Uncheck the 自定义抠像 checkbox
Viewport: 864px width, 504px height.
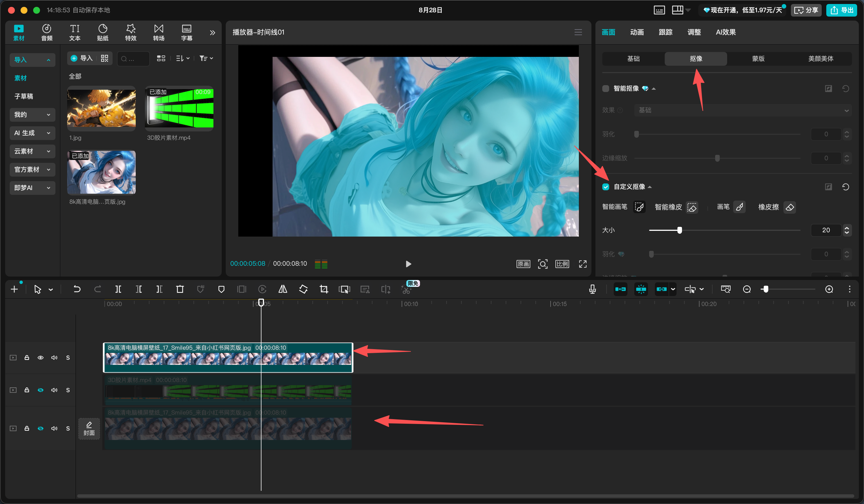pos(606,187)
